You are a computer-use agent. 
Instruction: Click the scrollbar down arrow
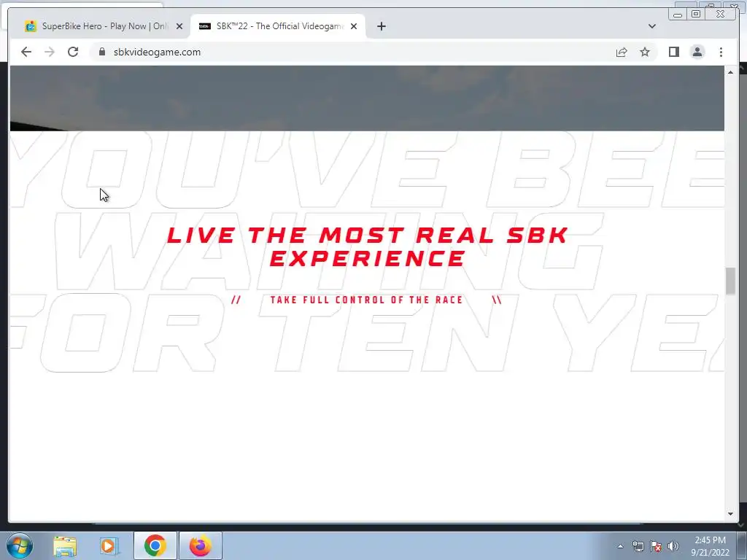[x=730, y=514]
